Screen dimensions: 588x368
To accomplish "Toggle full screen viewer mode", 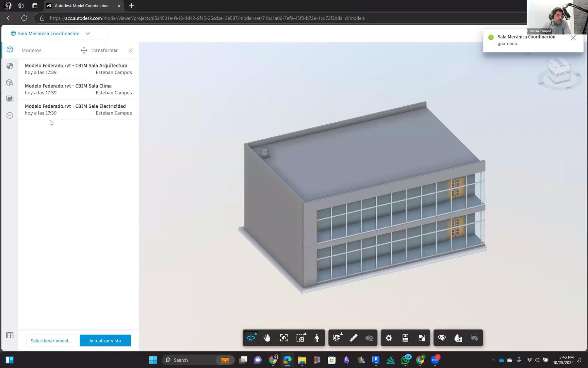I will [x=422, y=338].
